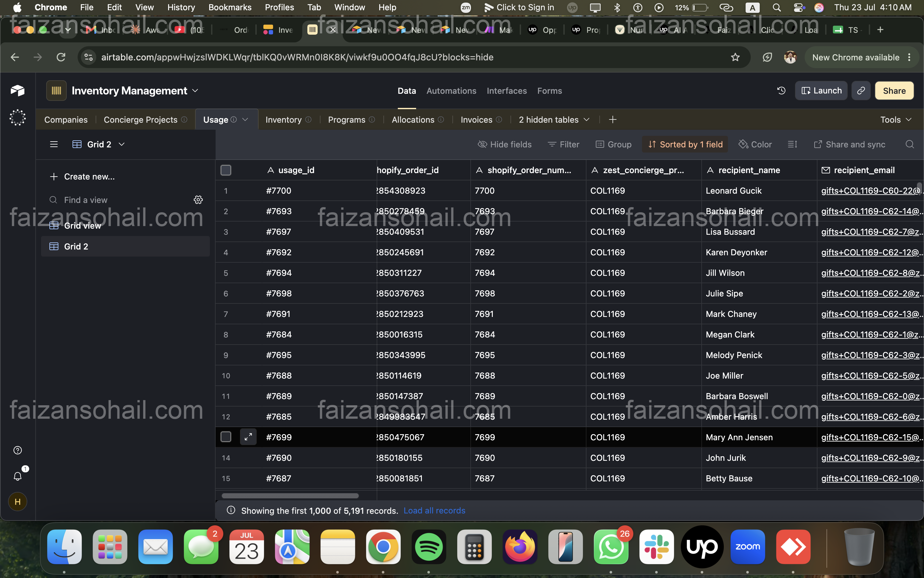This screenshot has width=924, height=578.
Task: Open view settings gear icon
Action: click(198, 199)
